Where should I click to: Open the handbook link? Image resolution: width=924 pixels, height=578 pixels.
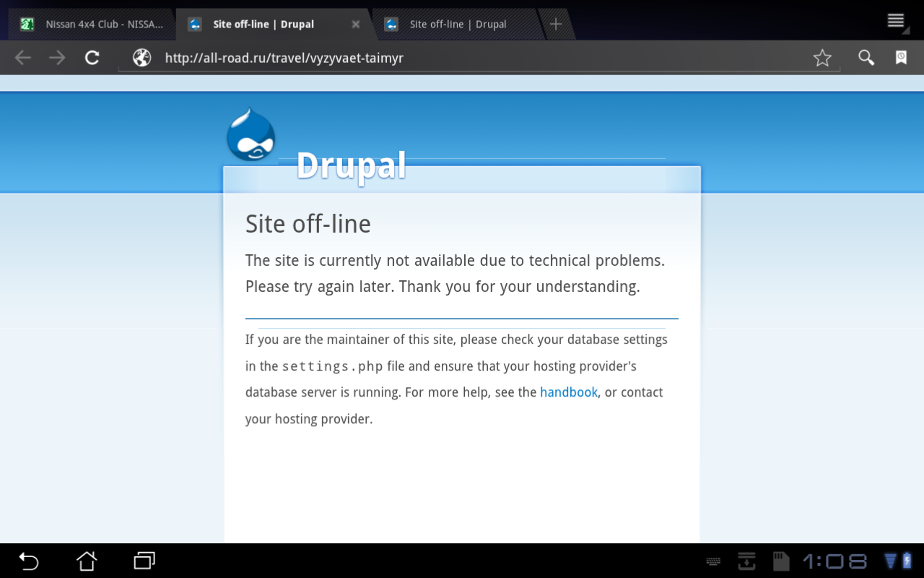(x=569, y=392)
